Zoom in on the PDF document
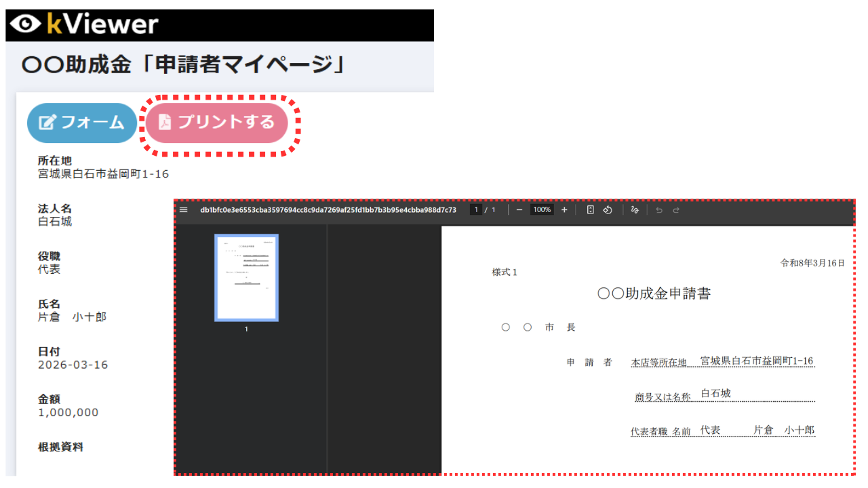Viewport: 868px width, 488px height. (564, 209)
